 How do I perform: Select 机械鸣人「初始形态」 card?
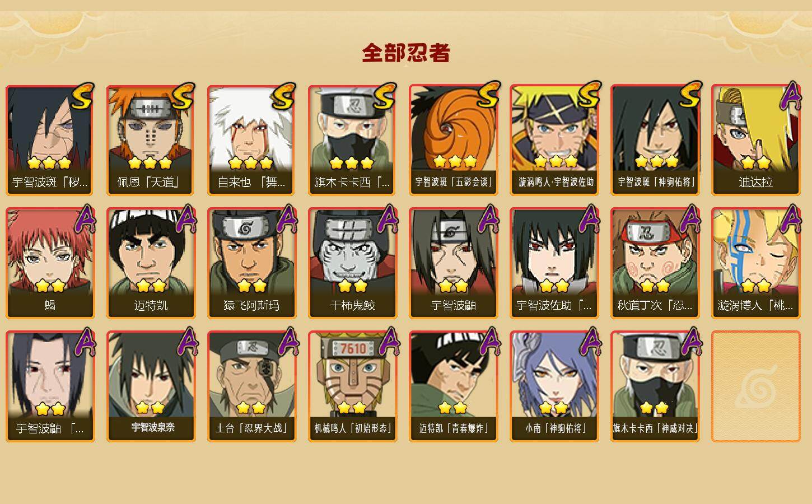coord(353,386)
